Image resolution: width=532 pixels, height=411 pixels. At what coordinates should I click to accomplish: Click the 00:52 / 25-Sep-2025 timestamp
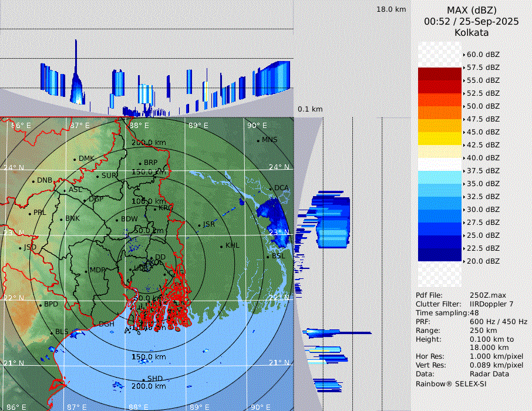pyautogui.click(x=472, y=22)
